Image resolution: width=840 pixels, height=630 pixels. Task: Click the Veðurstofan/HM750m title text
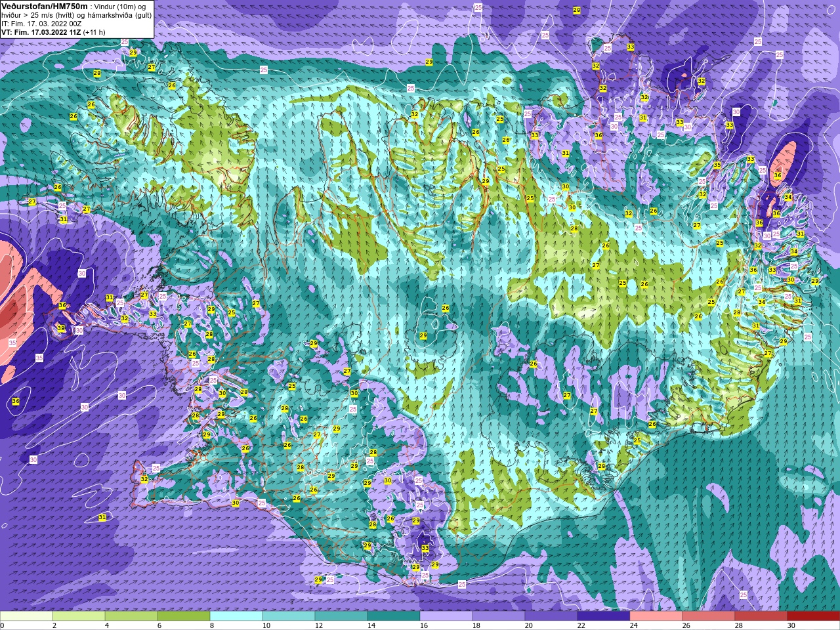pos(45,6)
